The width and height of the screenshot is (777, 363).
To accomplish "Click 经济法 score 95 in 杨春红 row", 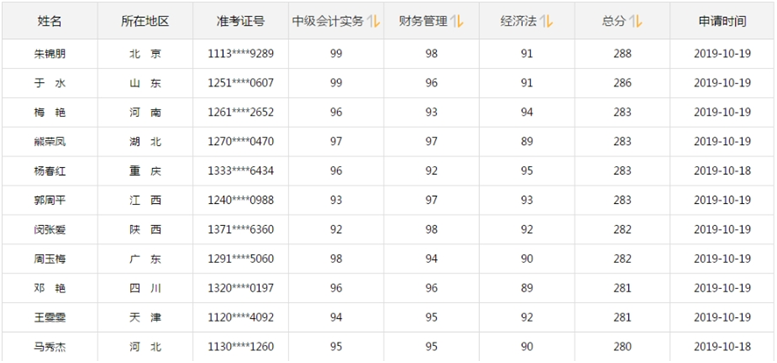I will click(527, 171).
